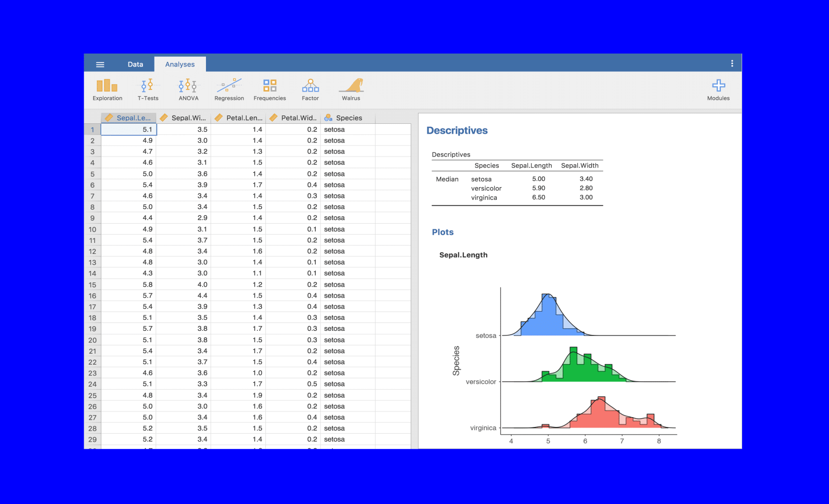Open the Frequencies analyses menu
829x504 pixels.
coord(270,89)
